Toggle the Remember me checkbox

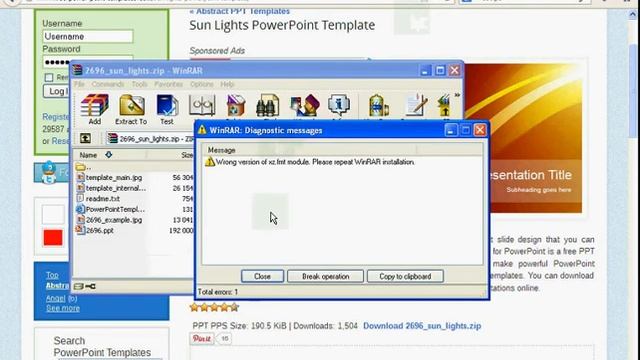pyautogui.click(x=49, y=77)
